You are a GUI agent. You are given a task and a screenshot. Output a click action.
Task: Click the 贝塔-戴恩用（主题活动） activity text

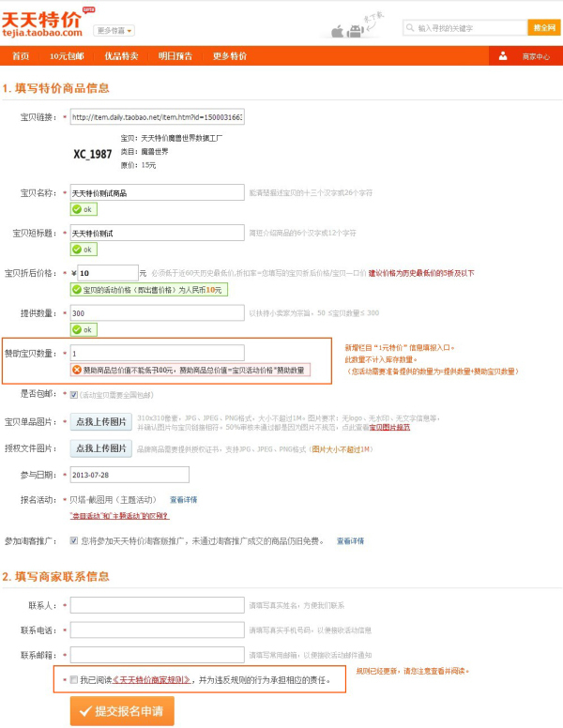pos(113,500)
